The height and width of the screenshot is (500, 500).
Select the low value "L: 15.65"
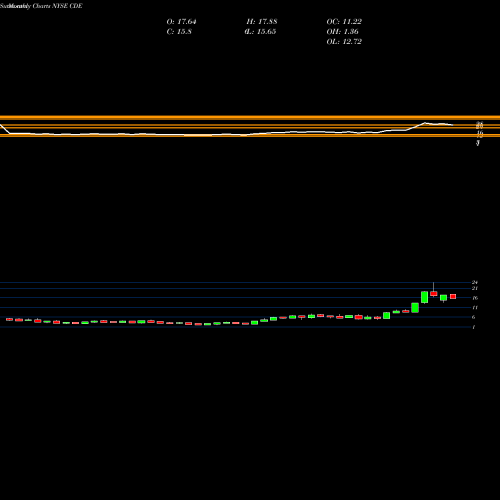point(261,32)
